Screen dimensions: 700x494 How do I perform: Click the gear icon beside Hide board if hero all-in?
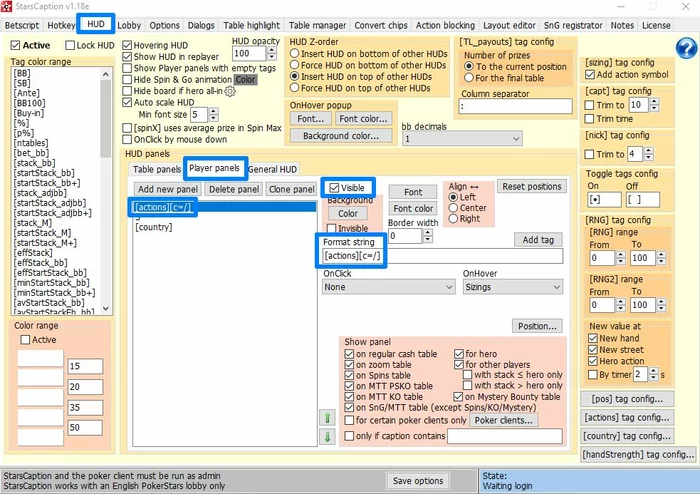pyautogui.click(x=230, y=91)
